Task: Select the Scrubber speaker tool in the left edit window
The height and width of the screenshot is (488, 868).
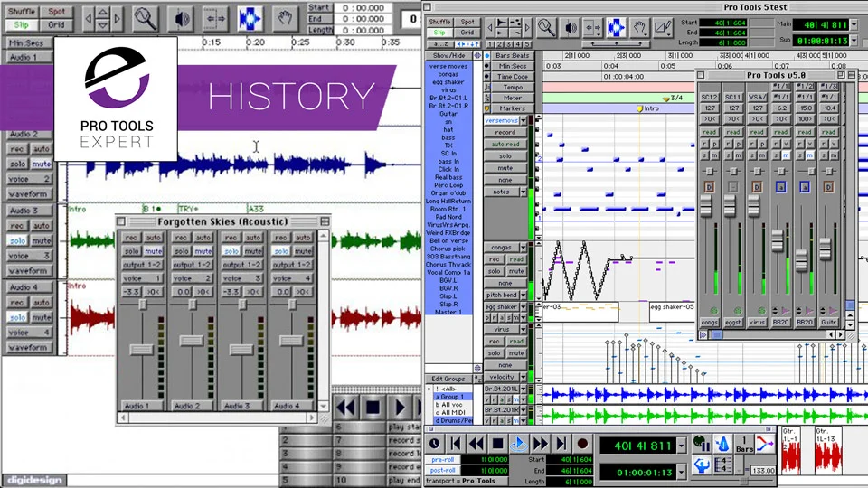Action: (181, 19)
